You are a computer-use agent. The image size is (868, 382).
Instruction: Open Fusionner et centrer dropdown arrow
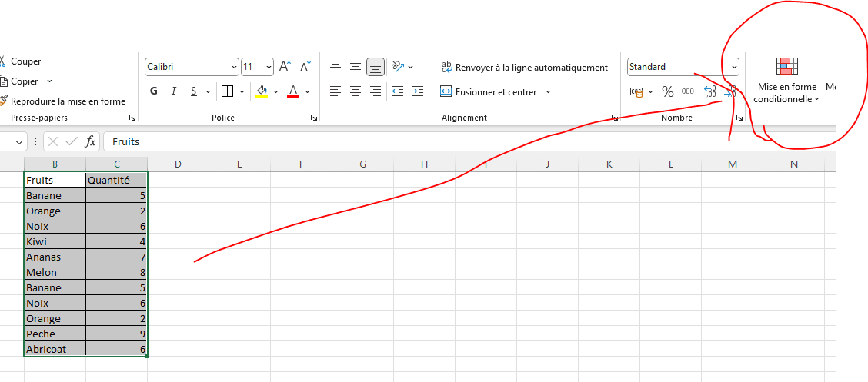[x=549, y=91]
